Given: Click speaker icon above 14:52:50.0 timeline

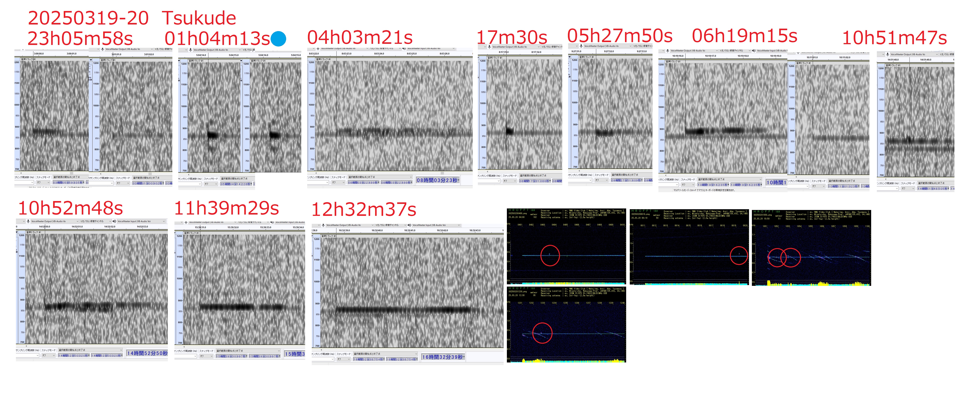Looking at the screenshot, I should pos(115,221).
